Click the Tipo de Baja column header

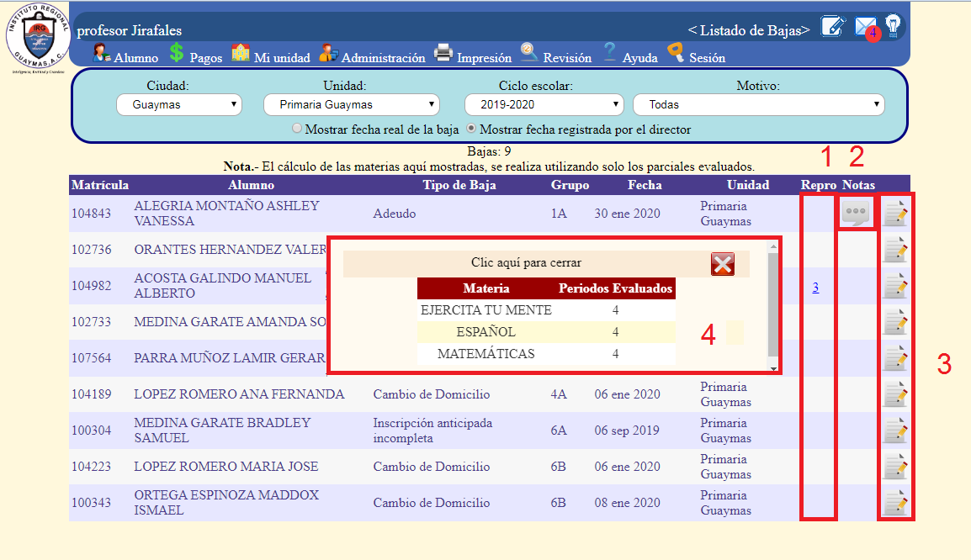[x=459, y=185]
